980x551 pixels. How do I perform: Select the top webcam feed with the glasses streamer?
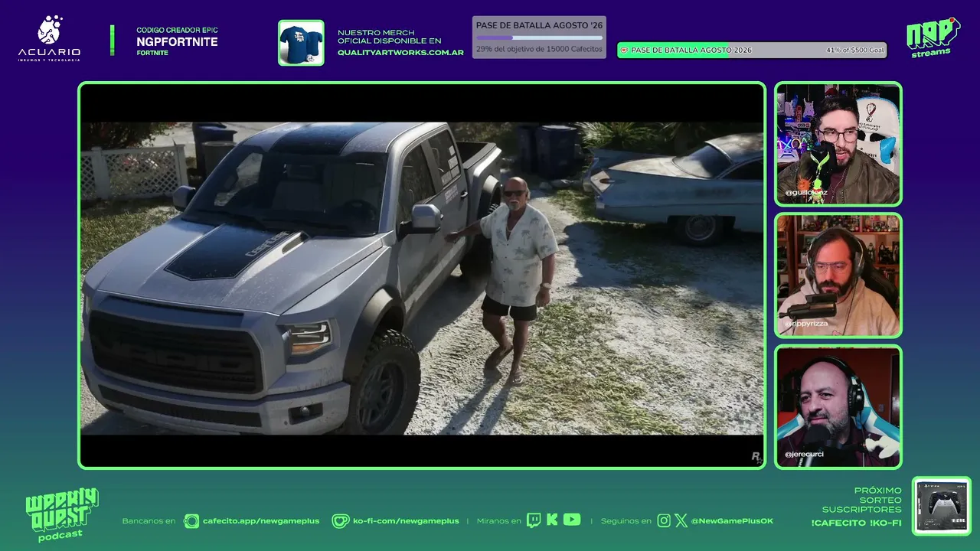click(838, 144)
